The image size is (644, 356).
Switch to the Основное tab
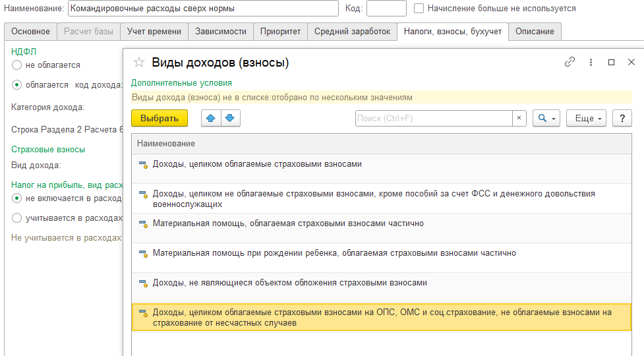(30, 32)
